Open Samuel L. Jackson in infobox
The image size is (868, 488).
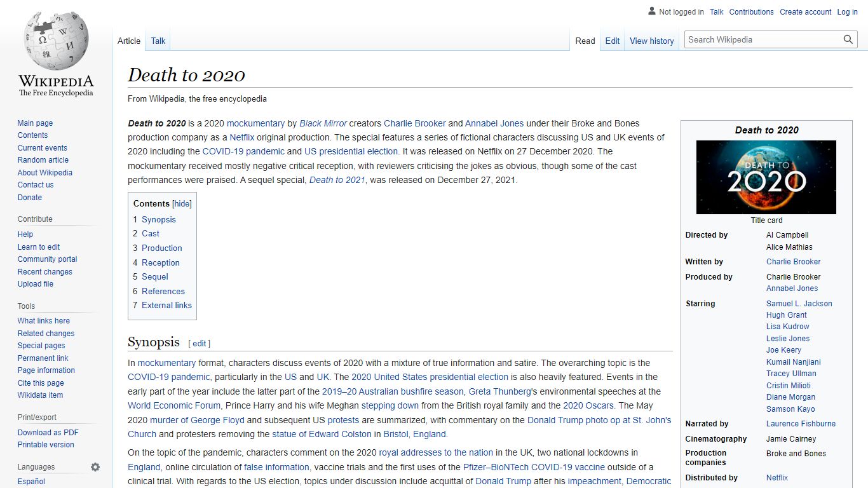(799, 304)
